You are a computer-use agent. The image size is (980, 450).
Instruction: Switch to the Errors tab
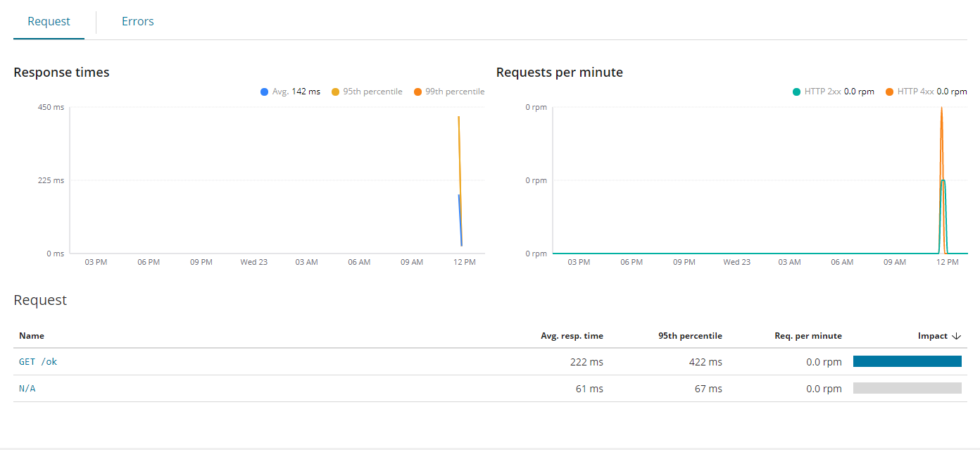click(137, 21)
